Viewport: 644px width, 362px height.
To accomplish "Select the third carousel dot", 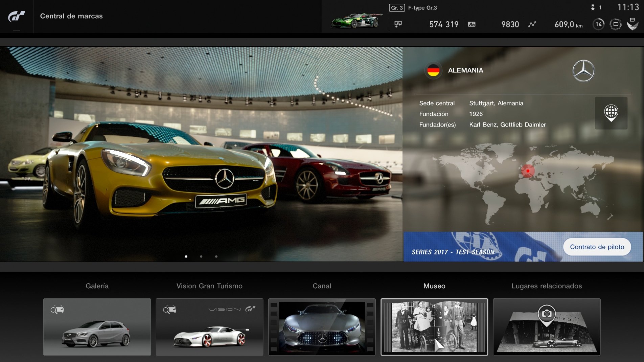I will tap(216, 256).
